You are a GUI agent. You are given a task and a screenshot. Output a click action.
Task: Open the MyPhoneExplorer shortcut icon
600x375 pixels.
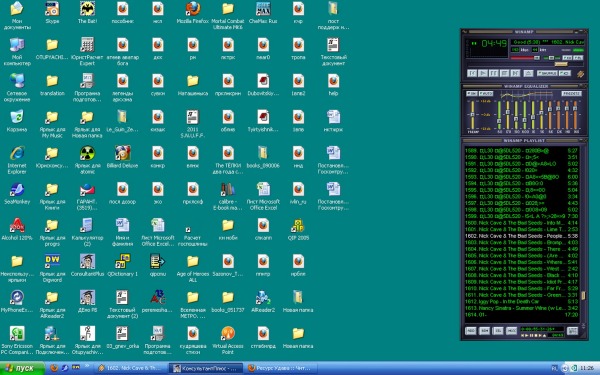[17, 301]
